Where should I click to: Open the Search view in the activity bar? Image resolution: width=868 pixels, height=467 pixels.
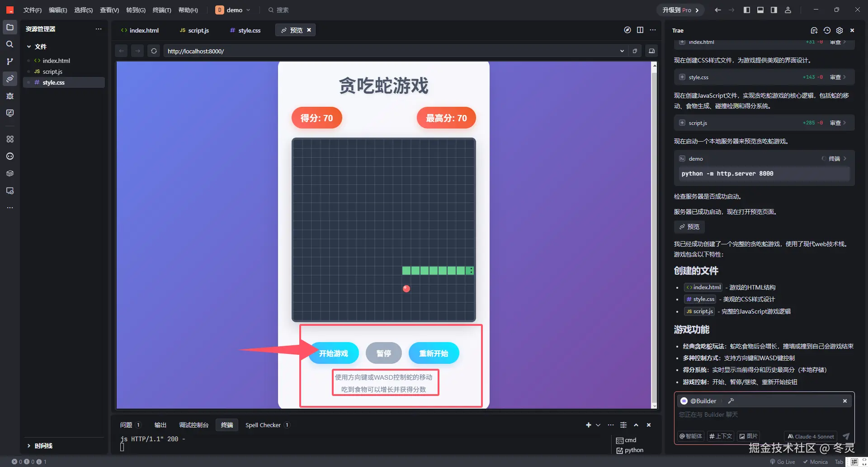[x=9, y=44]
